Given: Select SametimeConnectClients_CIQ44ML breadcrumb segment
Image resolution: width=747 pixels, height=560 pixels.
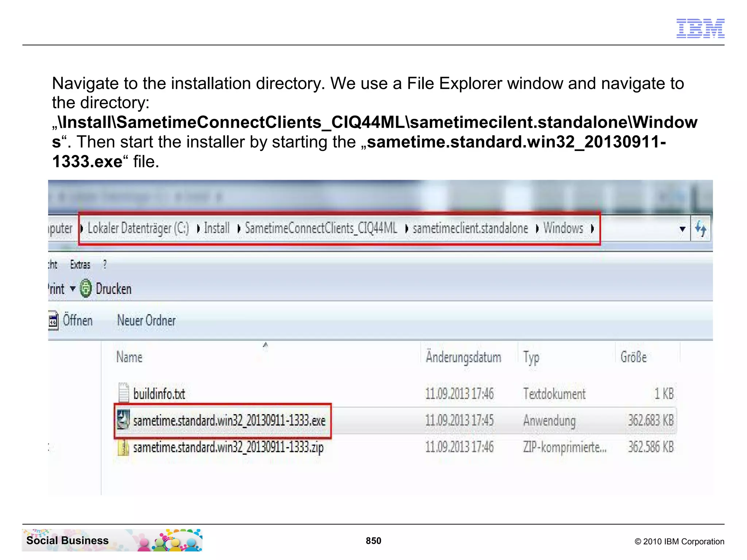Looking at the screenshot, I should click(x=321, y=228).
